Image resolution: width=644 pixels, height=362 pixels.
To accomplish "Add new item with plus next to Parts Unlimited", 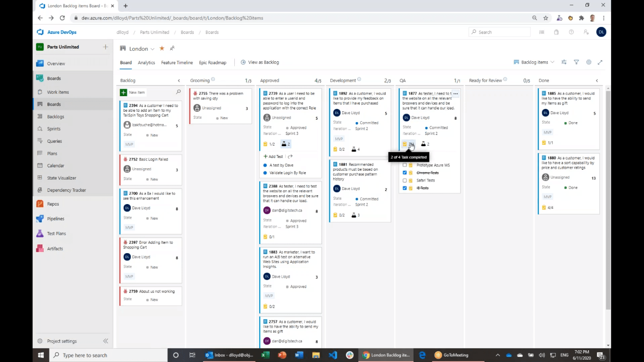I will click(x=106, y=47).
